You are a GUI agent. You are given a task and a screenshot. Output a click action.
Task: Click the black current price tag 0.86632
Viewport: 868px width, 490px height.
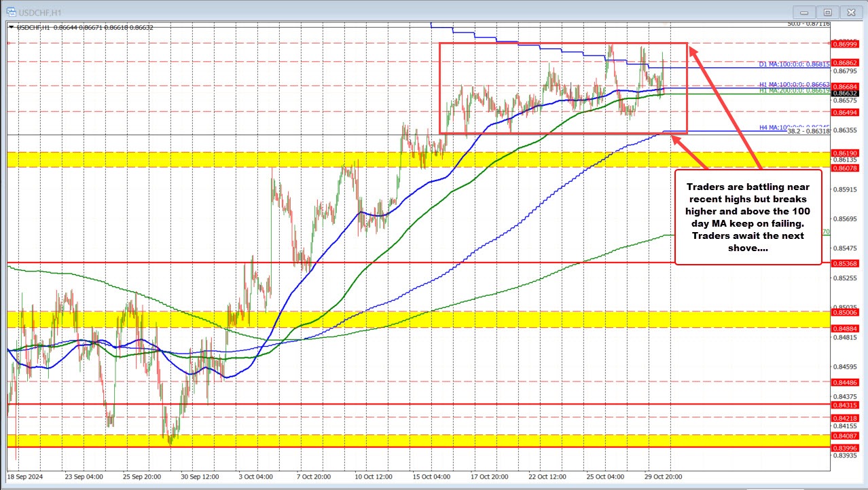pyautogui.click(x=844, y=93)
